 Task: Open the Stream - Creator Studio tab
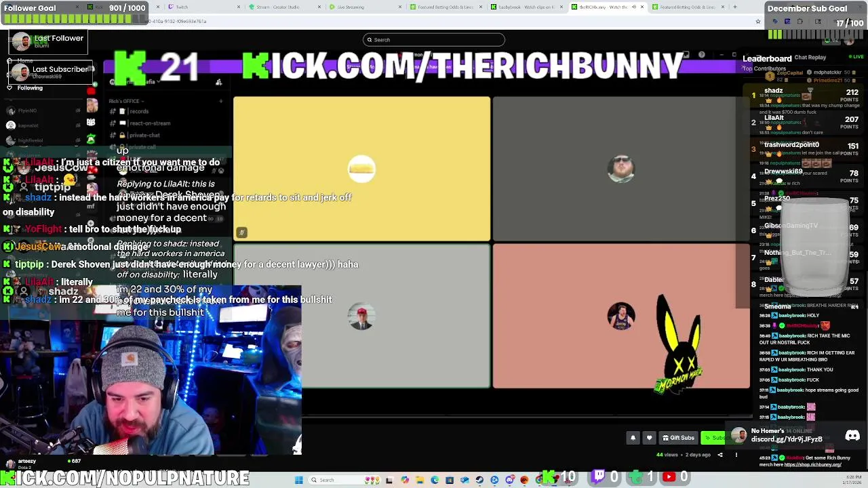coord(284,7)
